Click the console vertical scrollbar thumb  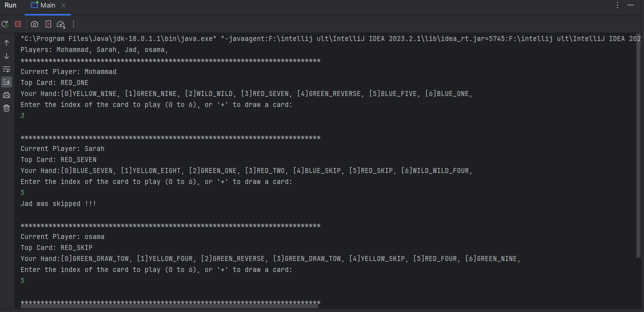coord(638,150)
